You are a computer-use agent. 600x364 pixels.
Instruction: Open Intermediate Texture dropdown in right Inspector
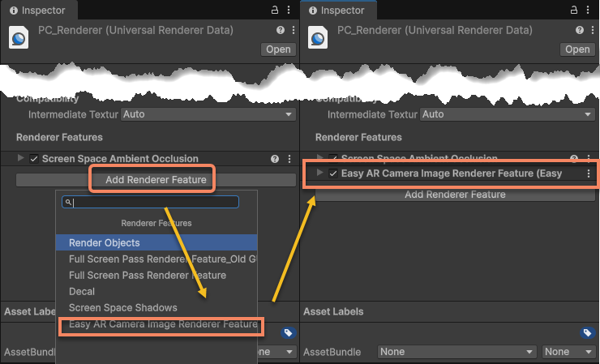click(x=508, y=114)
